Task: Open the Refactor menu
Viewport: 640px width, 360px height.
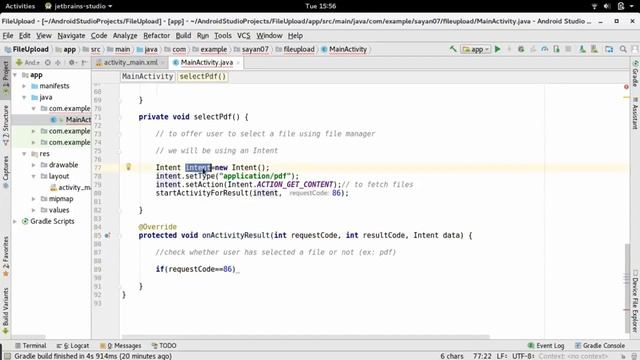Action: [x=156, y=36]
